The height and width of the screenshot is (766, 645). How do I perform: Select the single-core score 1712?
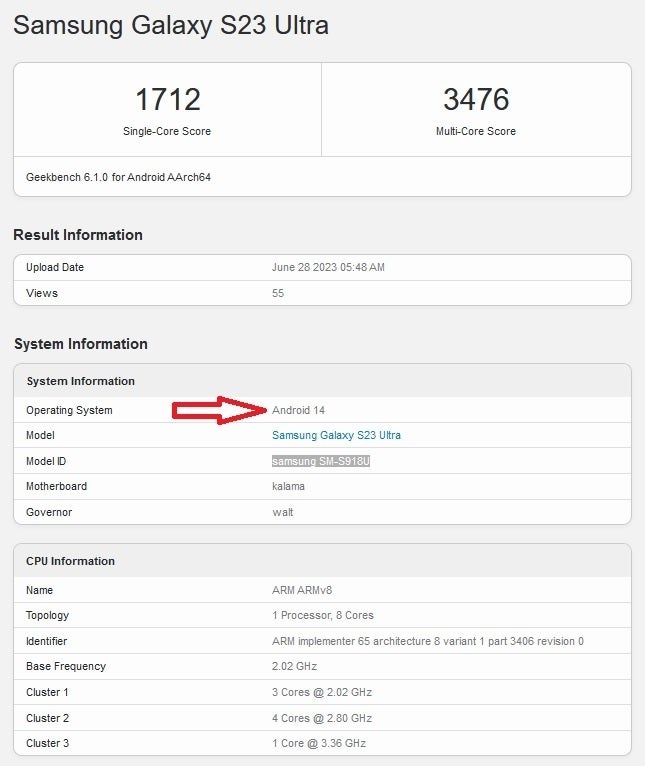point(168,100)
